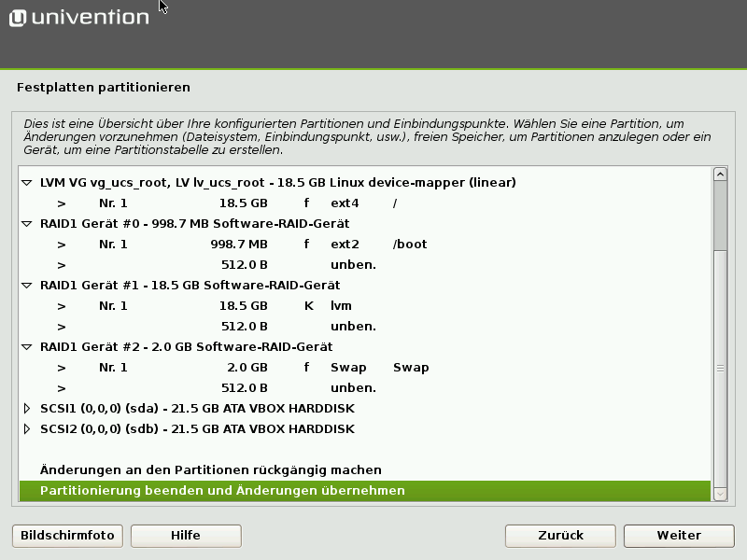Go back with the Zurück button
The image size is (747, 560).
561,536
